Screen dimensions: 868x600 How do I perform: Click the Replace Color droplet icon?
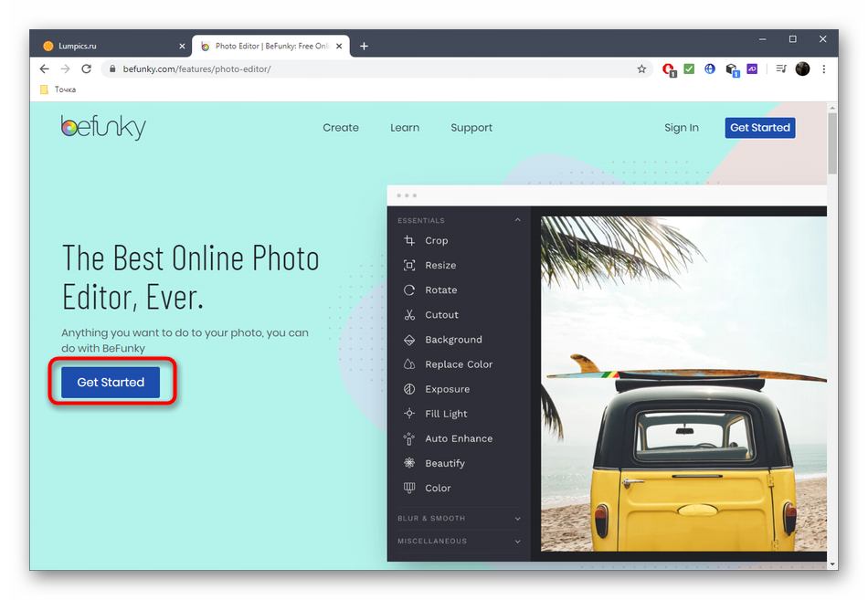409,364
